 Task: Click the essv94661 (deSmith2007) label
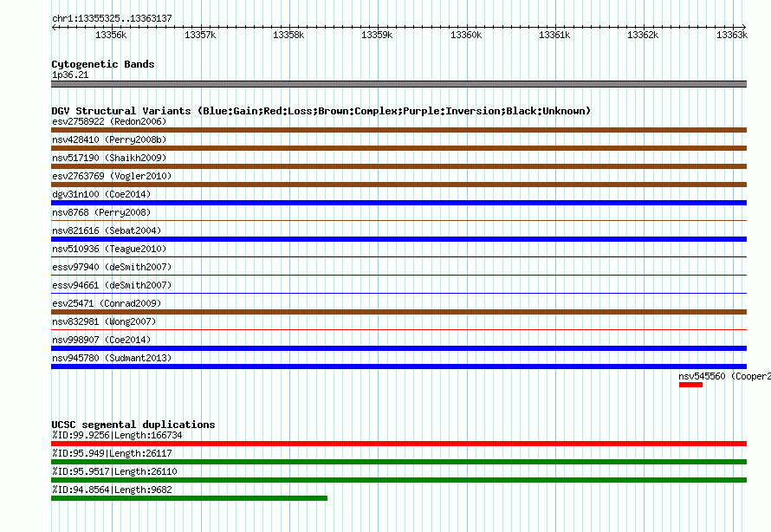(112, 285)
